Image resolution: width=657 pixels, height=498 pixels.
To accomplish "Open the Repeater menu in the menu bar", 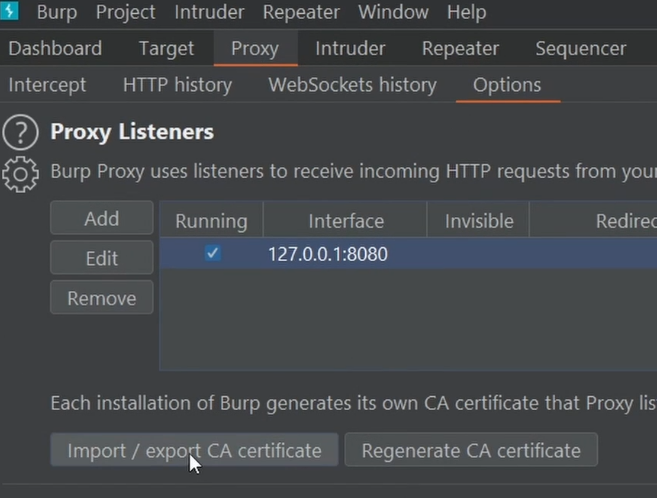I will [x=301, y=12].
